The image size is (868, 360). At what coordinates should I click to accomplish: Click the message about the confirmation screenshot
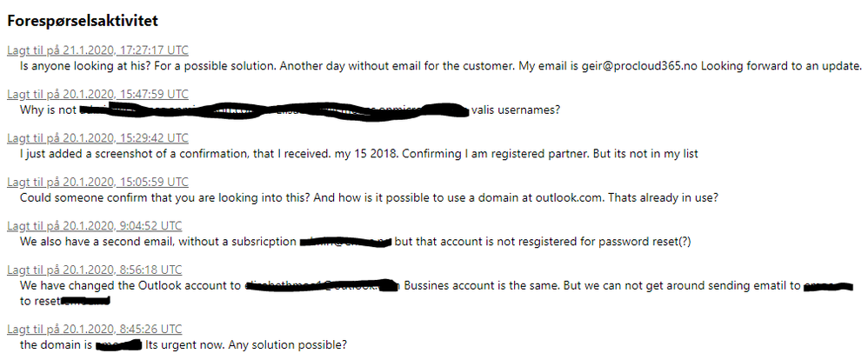click(x=358, y=154)
